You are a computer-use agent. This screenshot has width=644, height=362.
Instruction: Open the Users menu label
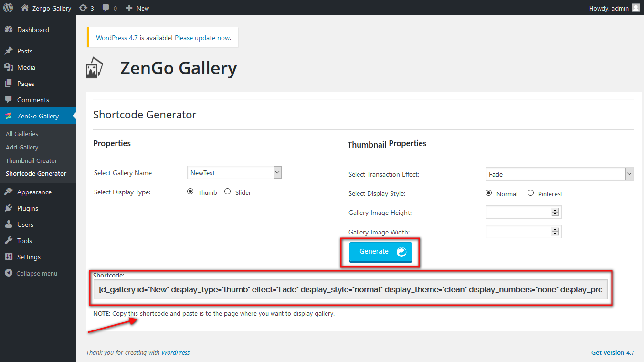[x=25, y=224]
